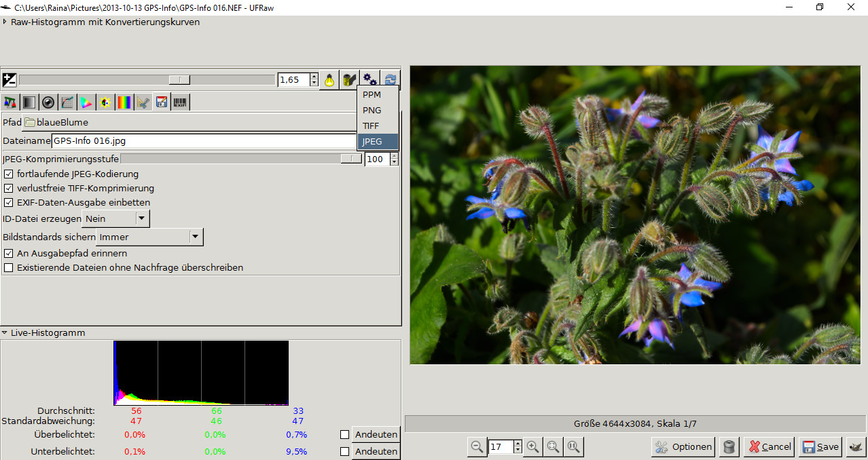Toggle EXIF-Daten-Ausgabe einbetten checkbox
The height and width of the screenshot is (460, 868).
(x=9, y=202)
